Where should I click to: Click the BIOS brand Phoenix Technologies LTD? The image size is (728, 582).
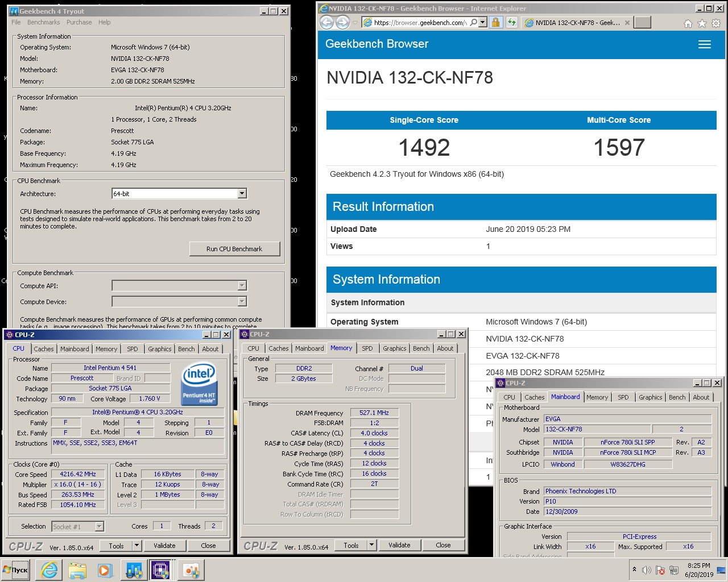coord(628,491)
